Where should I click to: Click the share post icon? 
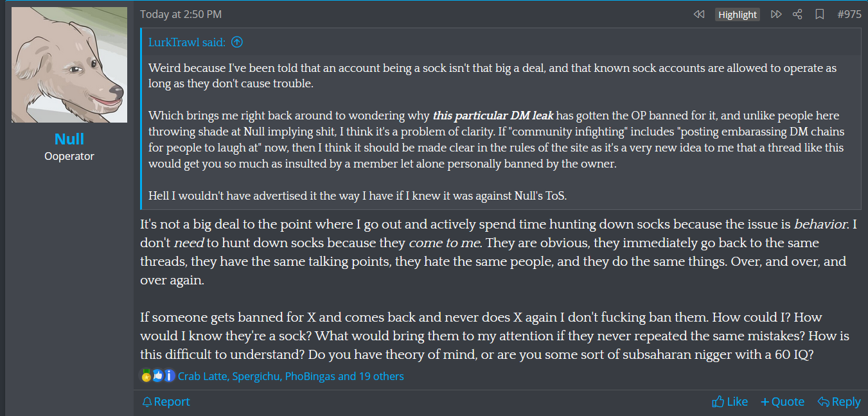[797, 14]
